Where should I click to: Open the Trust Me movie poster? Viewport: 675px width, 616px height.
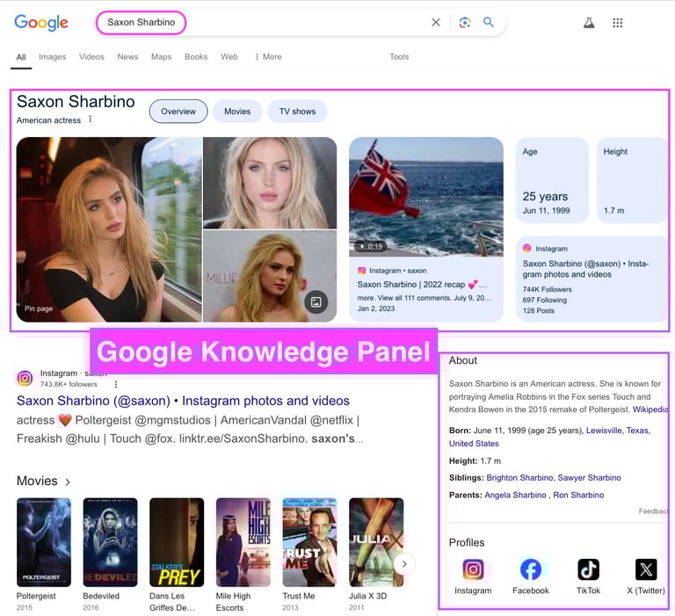tap(309, 542)
